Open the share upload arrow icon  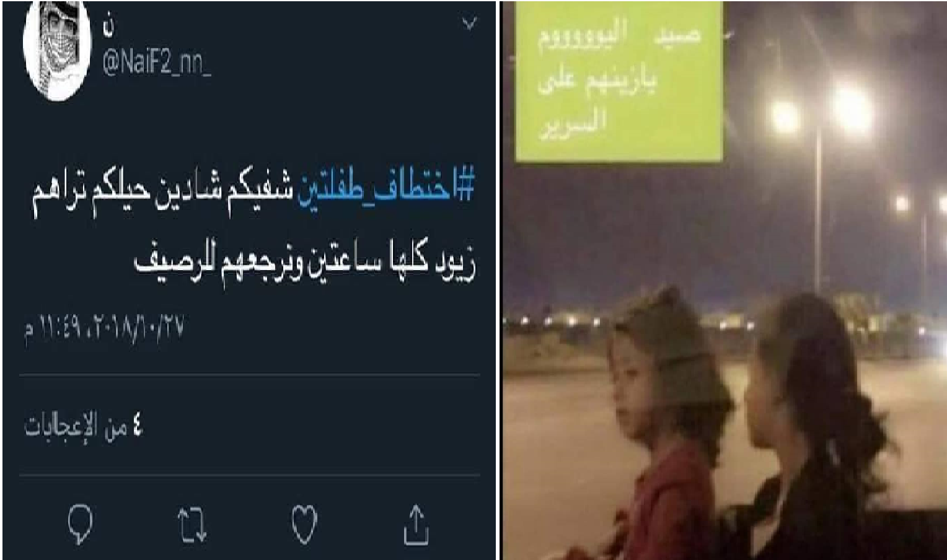[x=416, y=524]
